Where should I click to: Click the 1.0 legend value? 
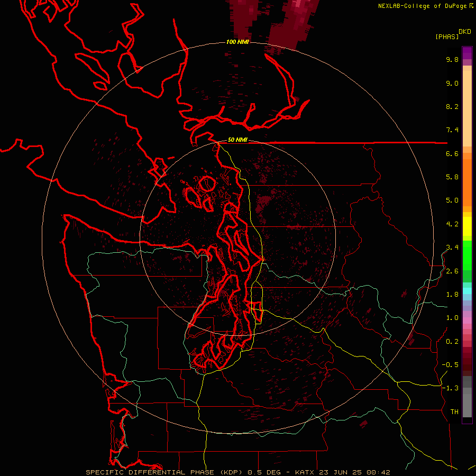(x=452, y=318)
